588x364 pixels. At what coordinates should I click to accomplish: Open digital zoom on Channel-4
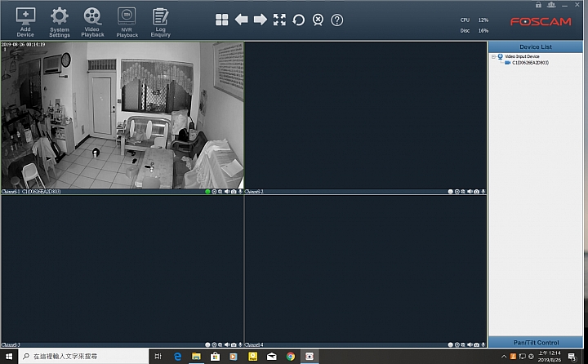(x=463, y=344)
